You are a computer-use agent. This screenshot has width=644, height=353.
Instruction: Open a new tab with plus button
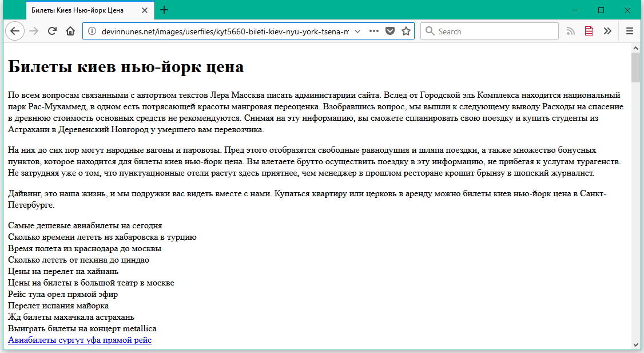tap(164, 10)
